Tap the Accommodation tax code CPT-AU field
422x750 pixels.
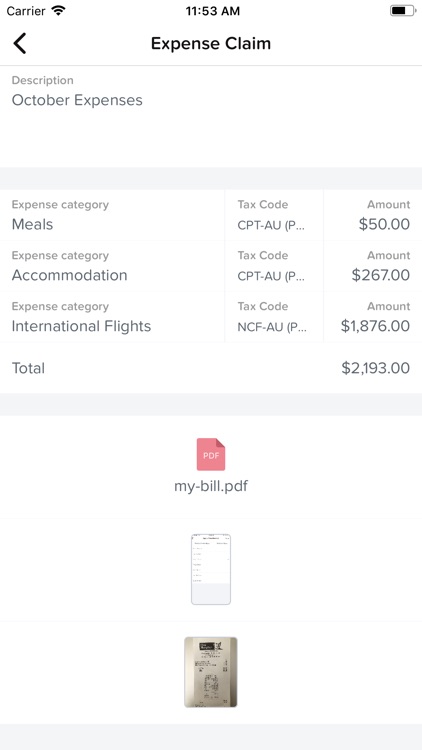click(x=274, y=266)
